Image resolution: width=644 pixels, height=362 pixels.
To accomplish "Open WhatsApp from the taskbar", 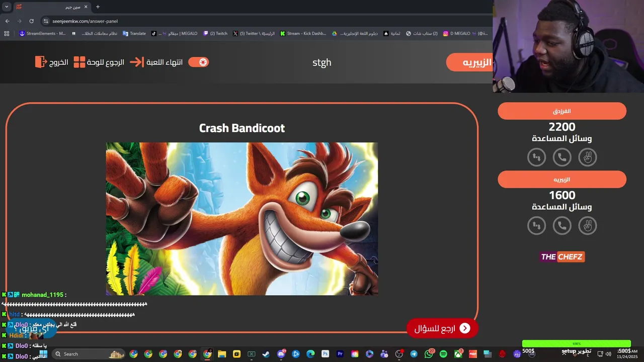I will (429, 354).
